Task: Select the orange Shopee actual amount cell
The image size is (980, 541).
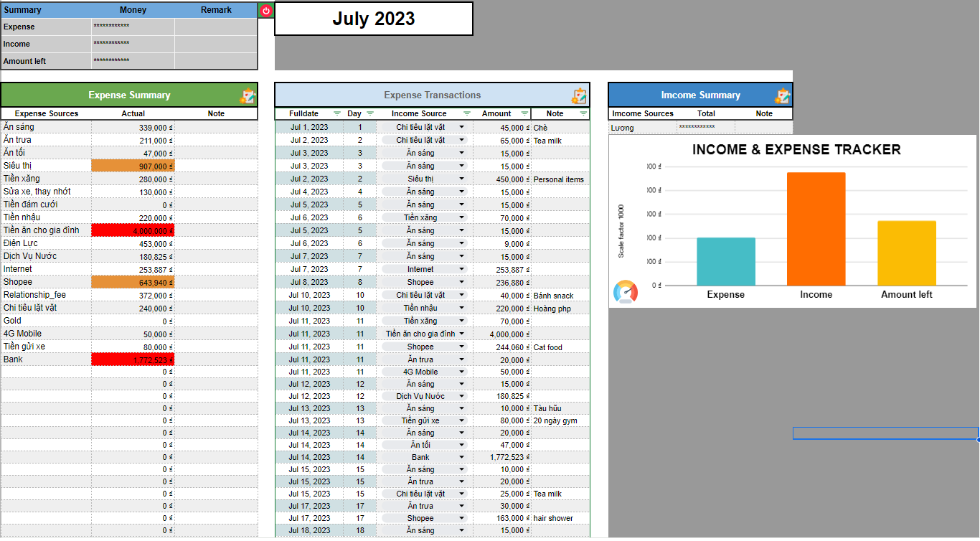Action: tap(133, 282)
